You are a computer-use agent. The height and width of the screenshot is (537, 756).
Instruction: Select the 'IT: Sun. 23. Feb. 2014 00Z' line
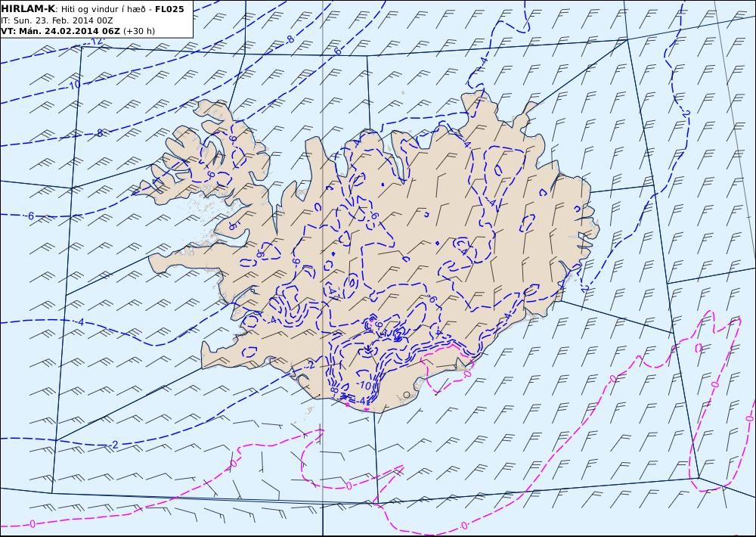click(x=57, y=20)
